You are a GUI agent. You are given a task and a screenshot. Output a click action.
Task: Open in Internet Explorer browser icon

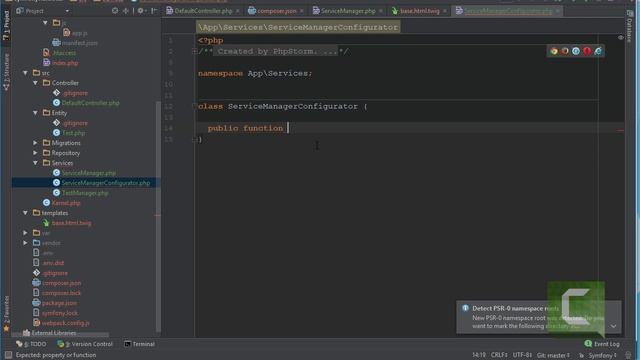598,51
